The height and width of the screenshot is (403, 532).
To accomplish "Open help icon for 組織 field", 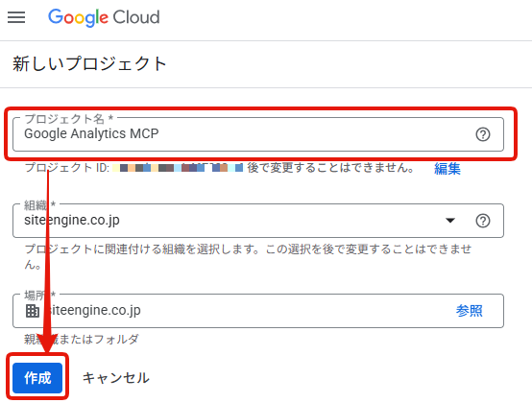I will 482,221.
